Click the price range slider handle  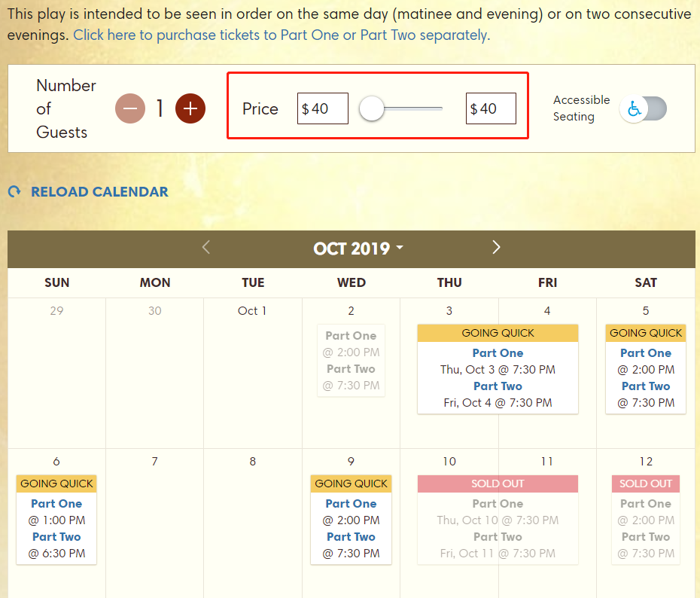[372, 108]
